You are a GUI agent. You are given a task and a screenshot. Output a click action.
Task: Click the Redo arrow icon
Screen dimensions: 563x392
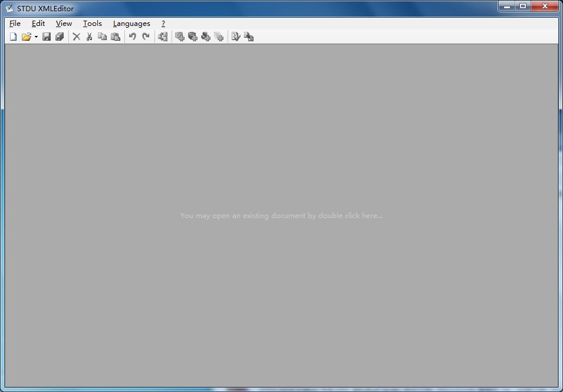point(146,37)
